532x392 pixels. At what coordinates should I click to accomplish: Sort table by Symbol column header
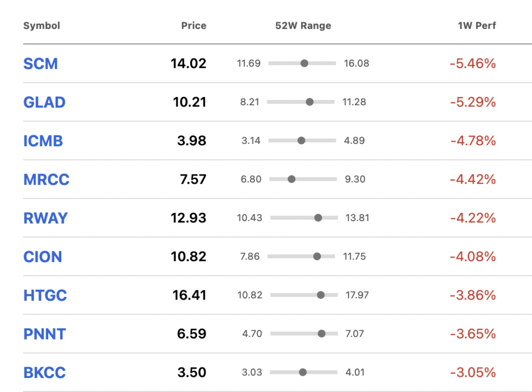[42, 26]
